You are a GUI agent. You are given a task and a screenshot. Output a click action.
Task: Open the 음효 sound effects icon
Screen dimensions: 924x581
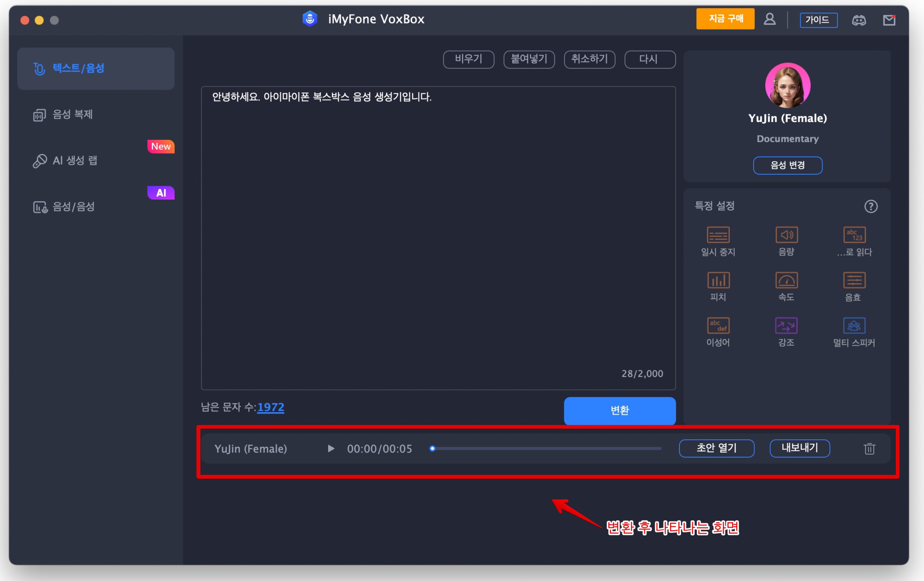click(x=854, y=280)
